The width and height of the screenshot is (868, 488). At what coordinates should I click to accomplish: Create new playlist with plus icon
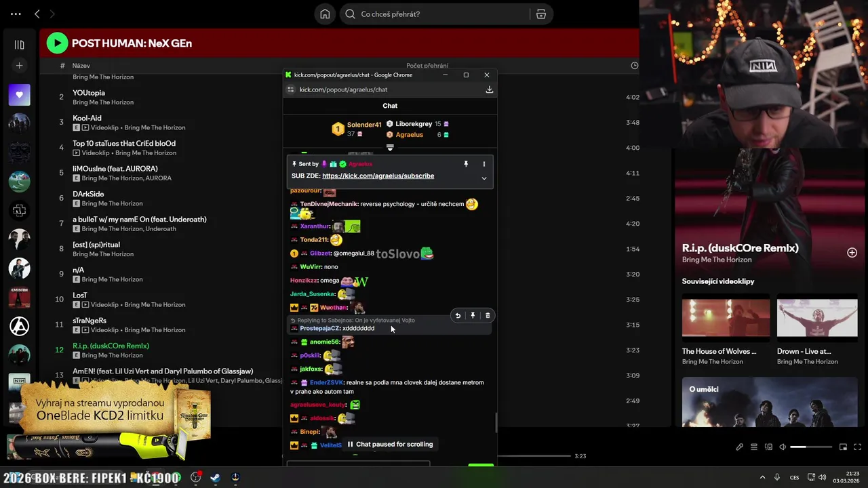click(x=19, y=66)
